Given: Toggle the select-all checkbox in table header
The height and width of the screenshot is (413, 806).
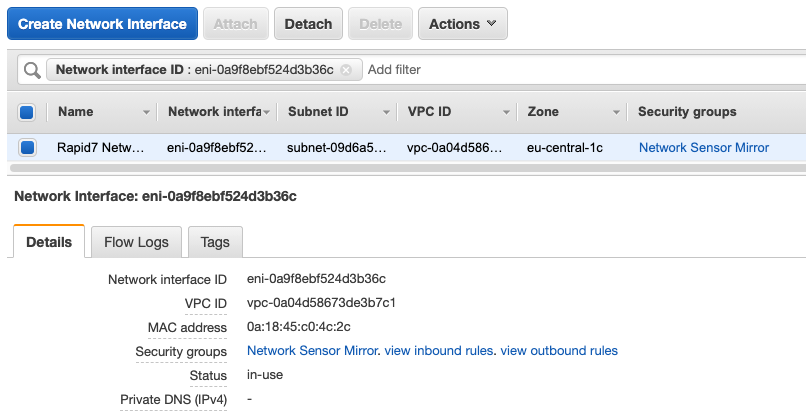Looking at the screenshot, I should pyautogui.click(x=27, y=112).
